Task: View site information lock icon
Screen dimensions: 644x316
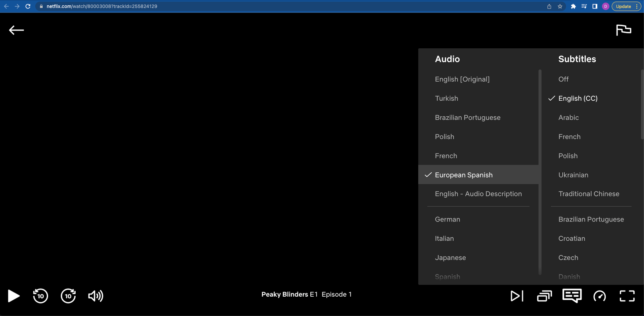Action: click(x=41, y=6)
